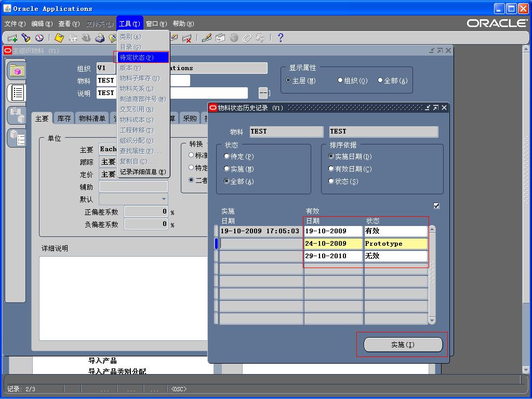This screenshot has width=532, height=399.
Task: Click the Find flashlight toolbar icon
Action: [x=26, y=38]
